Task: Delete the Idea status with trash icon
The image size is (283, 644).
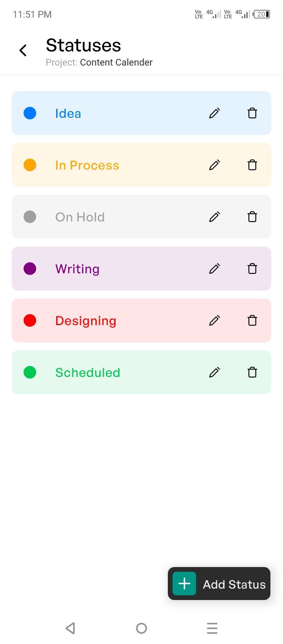Action: tap(252, 113)
